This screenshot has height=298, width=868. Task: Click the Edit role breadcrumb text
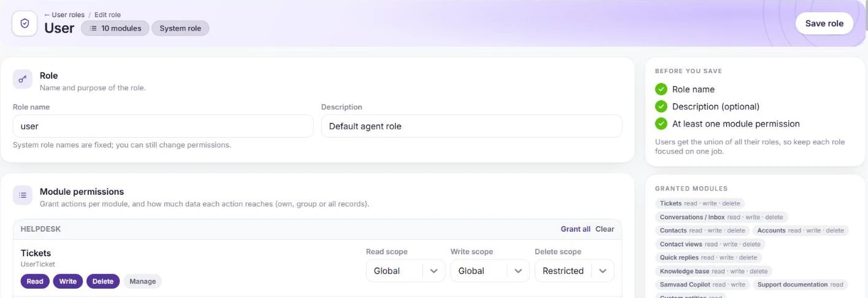coord(107,15)
